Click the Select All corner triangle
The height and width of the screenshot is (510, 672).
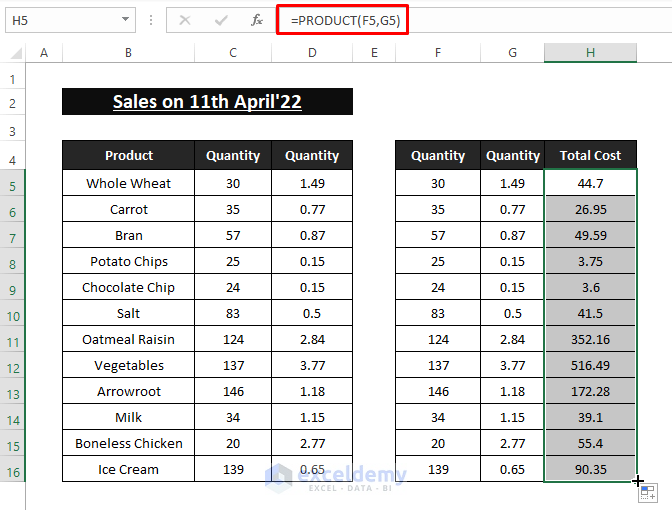pyautogui.click(x=13, y=53)
